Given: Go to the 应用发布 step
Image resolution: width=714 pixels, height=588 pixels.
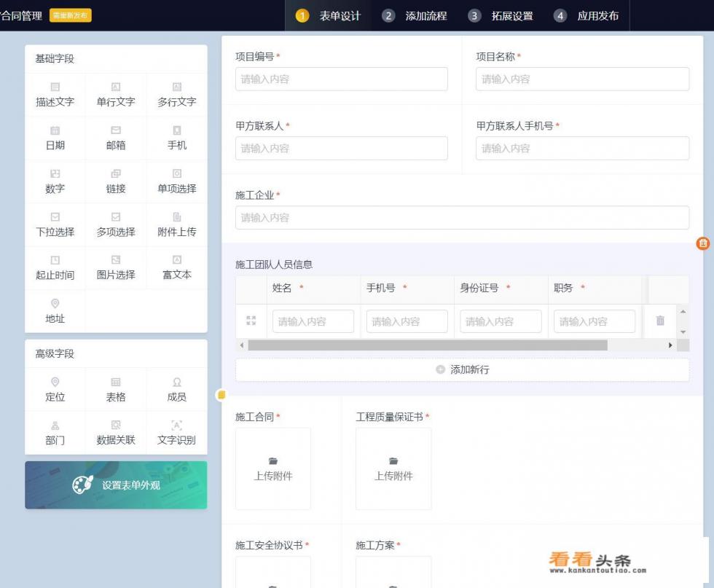Looking at the screenshot, I should point(586,15).
